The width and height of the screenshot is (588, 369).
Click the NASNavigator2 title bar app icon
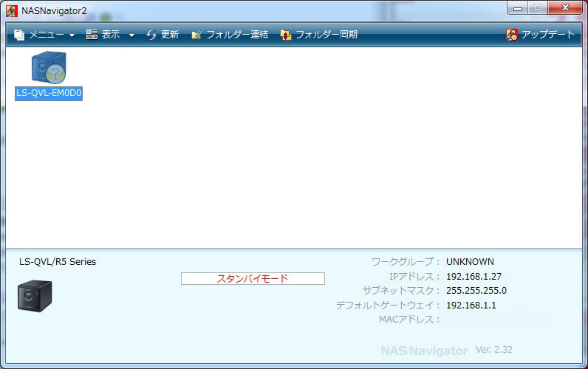(x=12, y=11)
